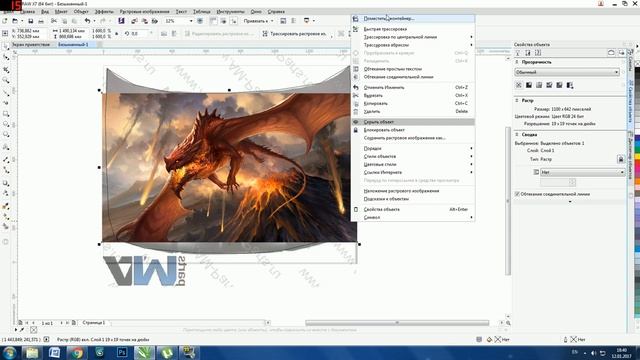
Task: Open the Эффекты menu in the menu bar
Action: click(x=104, y=11)
